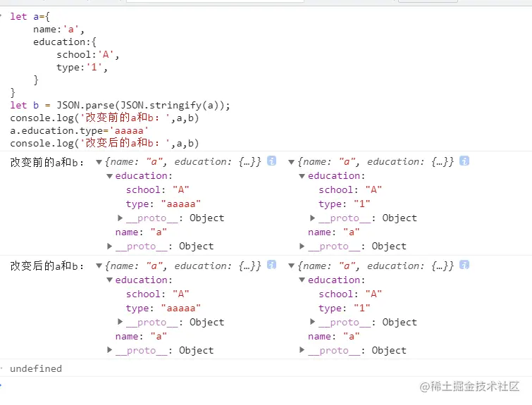Image resolution: width=532 pixels, height=405 pixels.
Task: Expand the outer __proto__ of 改变前 right object
Action: (302, 246)
